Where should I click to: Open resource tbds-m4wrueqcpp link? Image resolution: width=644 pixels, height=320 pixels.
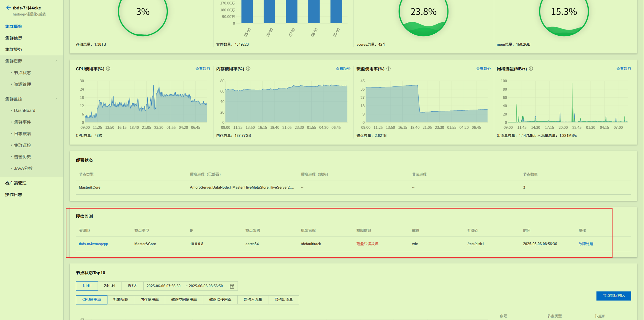tap(93, 244)
